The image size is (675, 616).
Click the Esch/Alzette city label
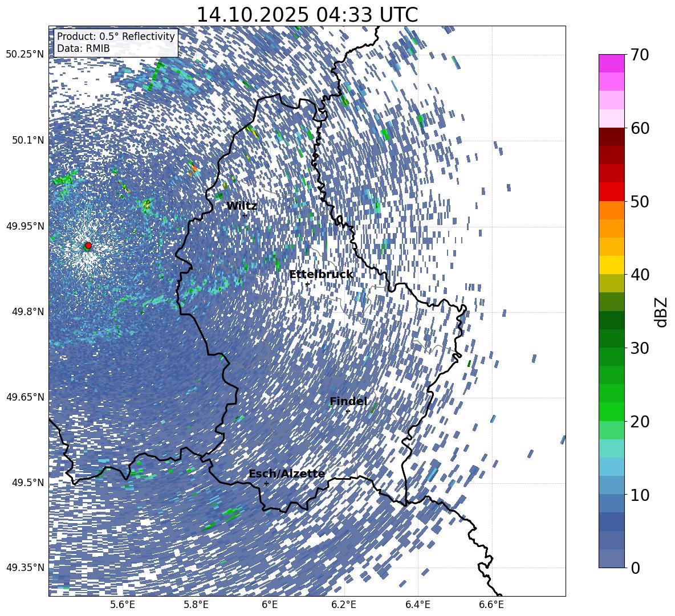click(287, 474)
